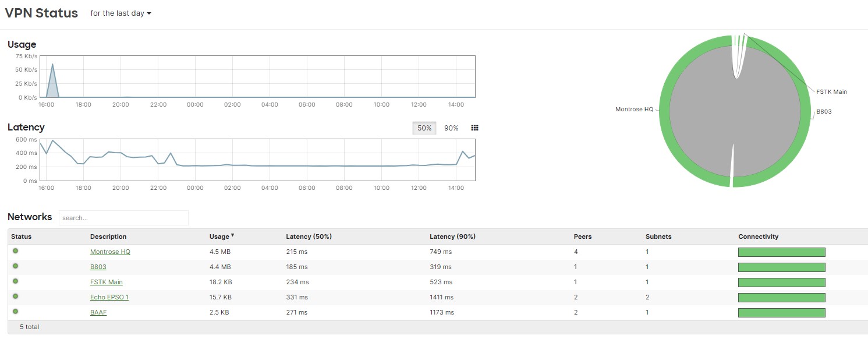Open the BAAF network link

click(x=98, y=312)
